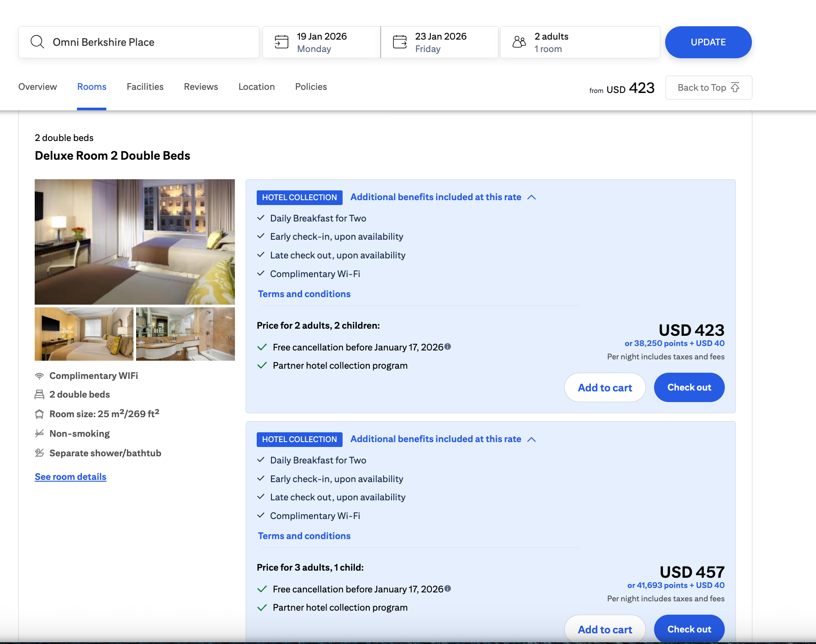Viewport: 816px width, 644px height.
Task: Click the Back to Top arrow icon
Action: click(735, 87)
